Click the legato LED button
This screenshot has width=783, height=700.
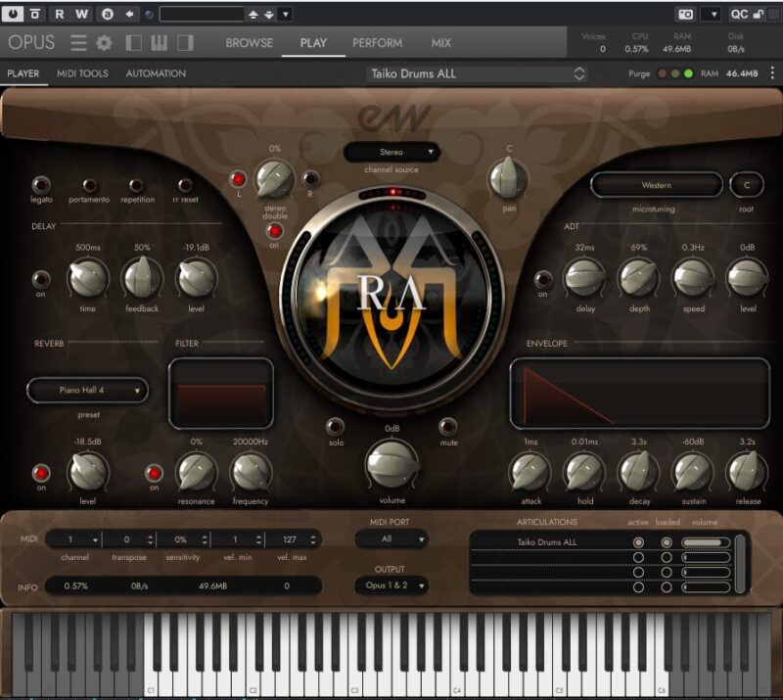pyautogui.click(x=41, y=185)
